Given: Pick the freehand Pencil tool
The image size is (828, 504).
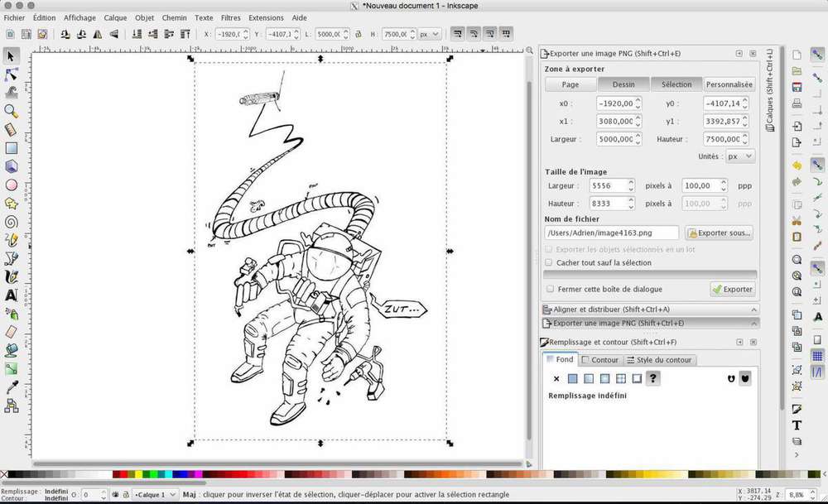Looking at the screenshot, I should click(x=11, y=240).
